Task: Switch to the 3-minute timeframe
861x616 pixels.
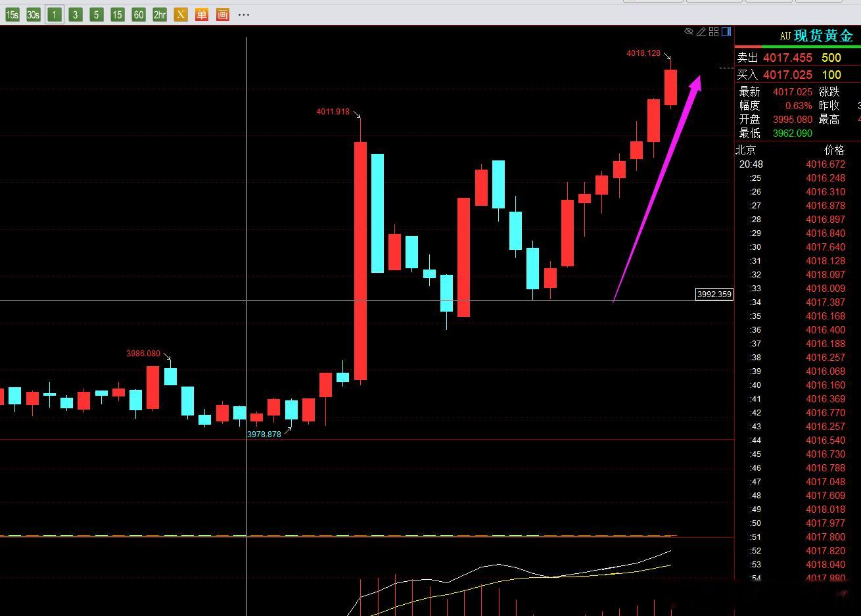Action: click(x=76, y=14)
